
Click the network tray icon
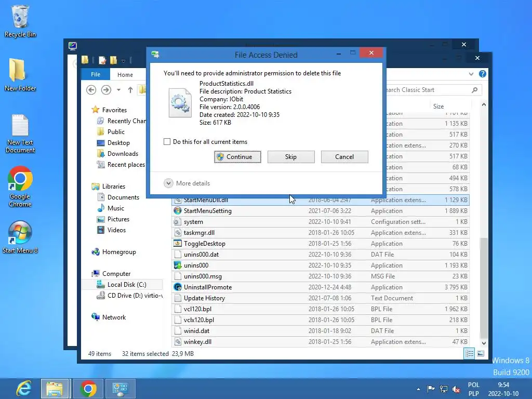click(444, 389)
